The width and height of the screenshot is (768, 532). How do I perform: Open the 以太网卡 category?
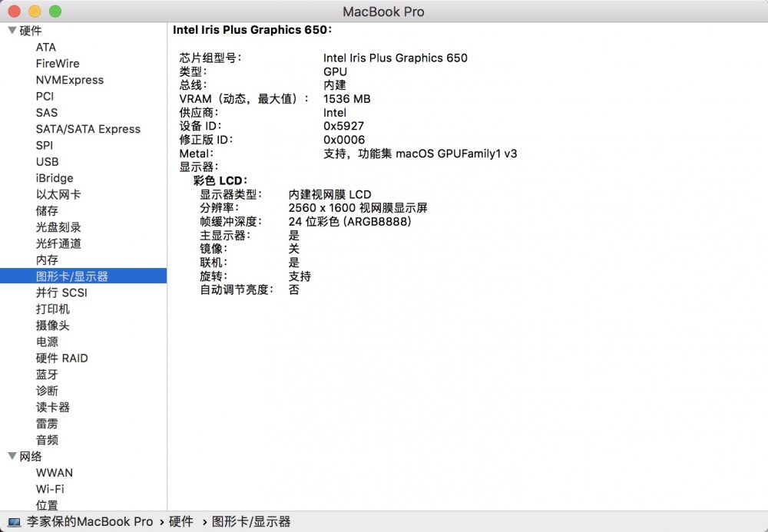(58, 194)
